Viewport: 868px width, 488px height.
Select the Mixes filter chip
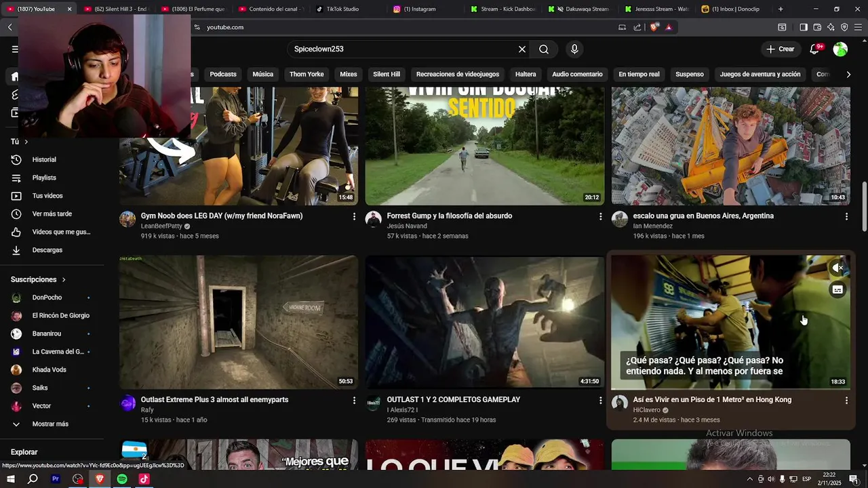coord(349,74)
